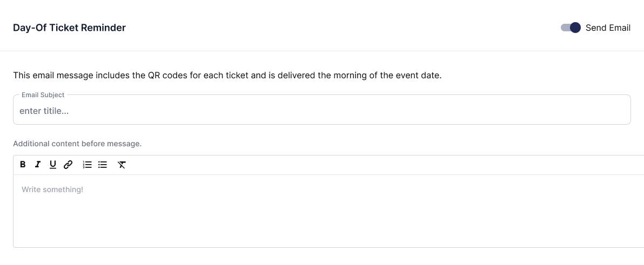Toggle underline formatting in the toolbar
The height and width of the screenshot is (265, 644).
coord(52,165)
